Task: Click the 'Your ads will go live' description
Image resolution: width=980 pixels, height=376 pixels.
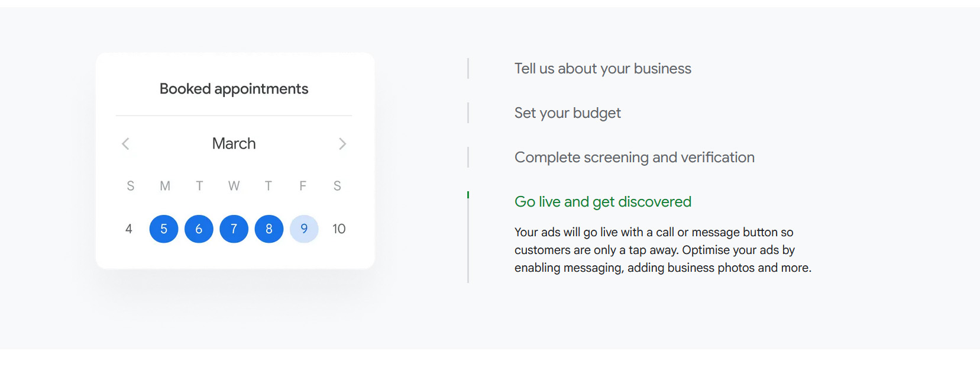Action: [662, 250]
